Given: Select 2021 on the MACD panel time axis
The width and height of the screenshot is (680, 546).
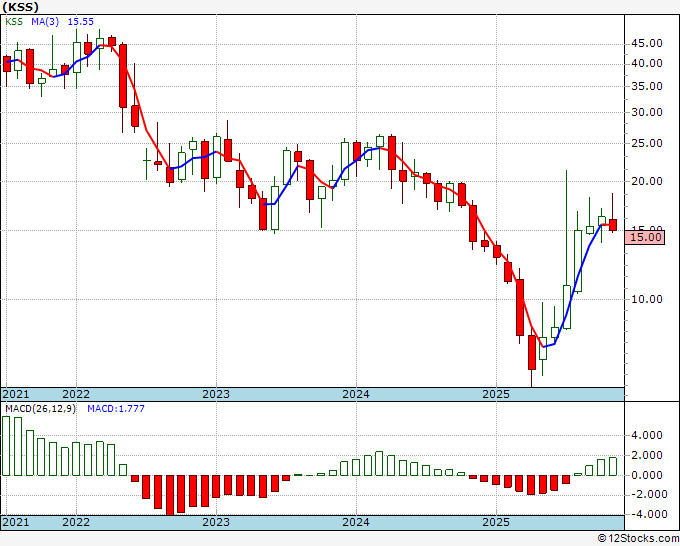Looking at the screenshot, I should 15,522.
